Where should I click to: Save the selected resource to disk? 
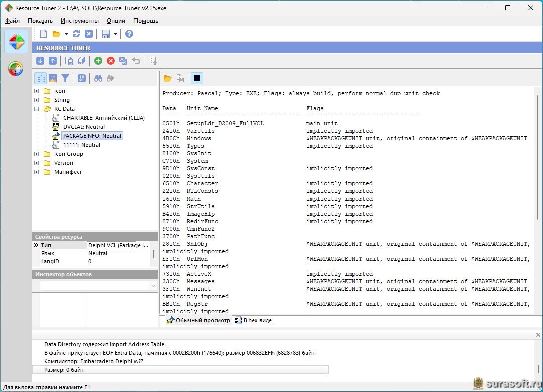coord(69,61)
